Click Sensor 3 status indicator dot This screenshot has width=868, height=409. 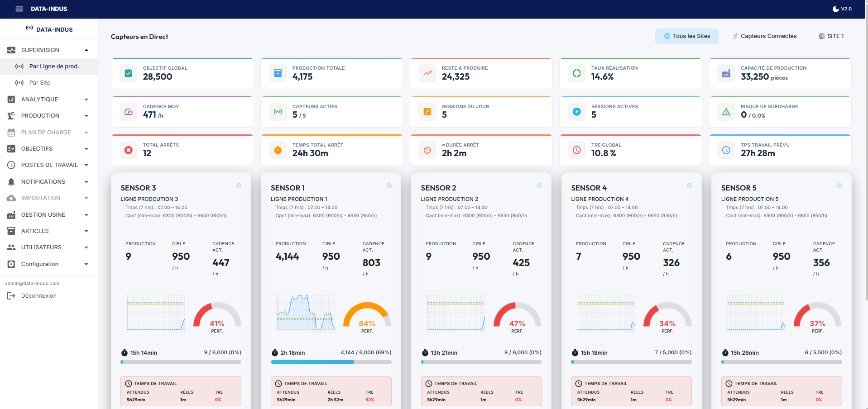[x=239, y=185]
